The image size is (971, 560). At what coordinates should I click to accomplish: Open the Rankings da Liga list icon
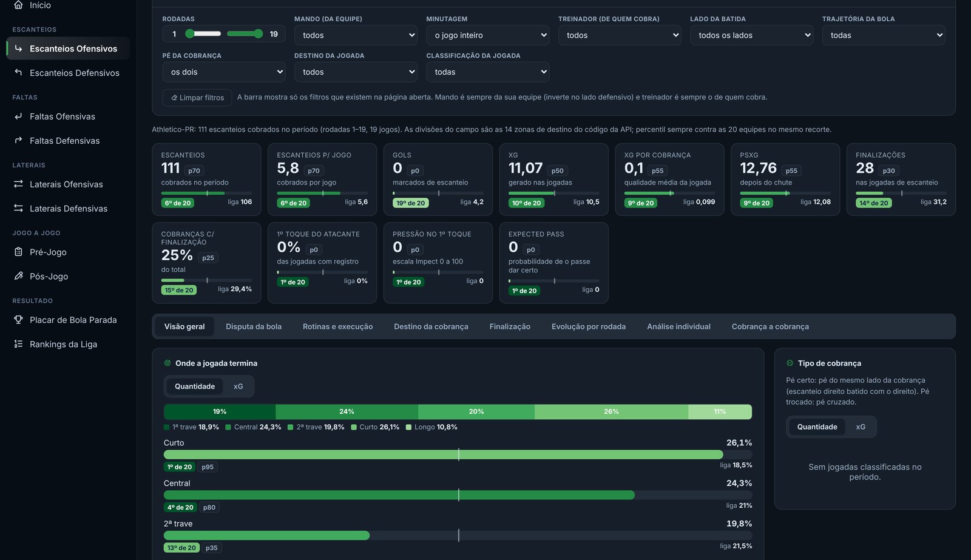pyautogui.click(x=18, y=345)
